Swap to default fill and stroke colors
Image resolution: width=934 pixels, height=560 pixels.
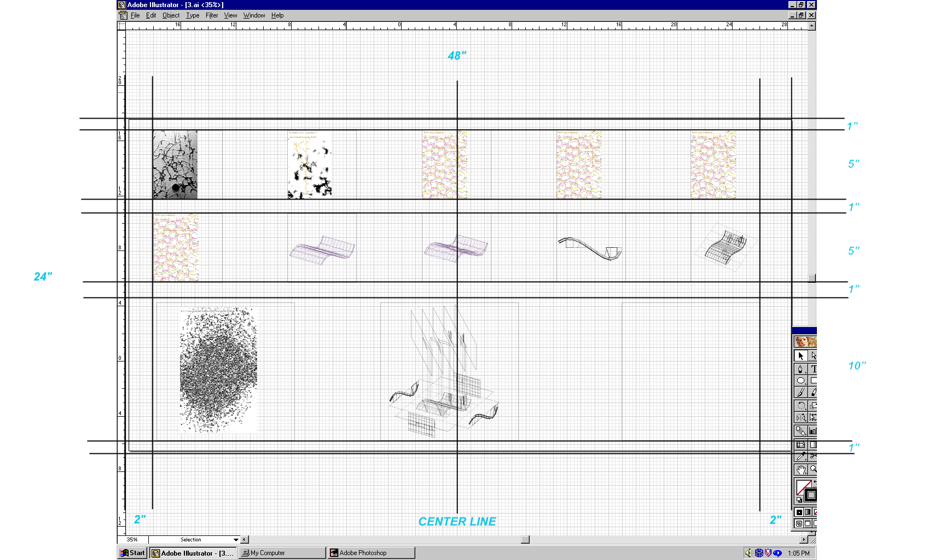coord(799,500)
